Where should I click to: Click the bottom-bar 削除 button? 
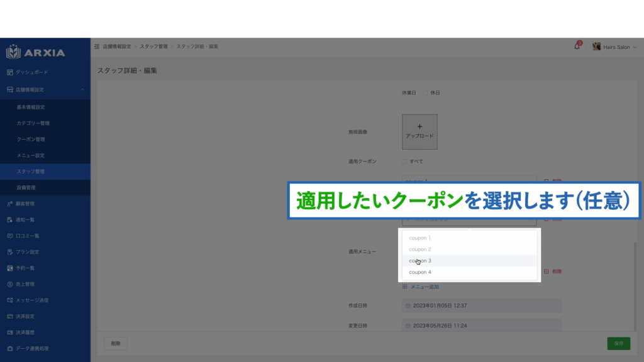point(116,344)
